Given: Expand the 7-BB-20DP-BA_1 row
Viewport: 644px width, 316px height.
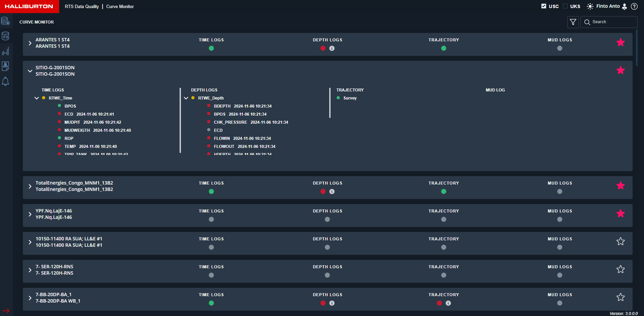Looking at the screenshot, I should (x=30, y=298).
